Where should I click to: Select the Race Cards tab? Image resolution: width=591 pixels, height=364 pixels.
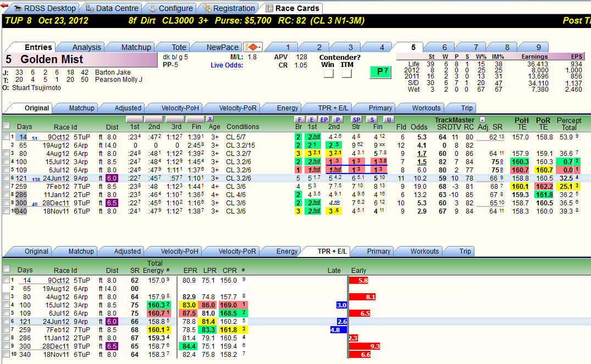pos(292,8)
